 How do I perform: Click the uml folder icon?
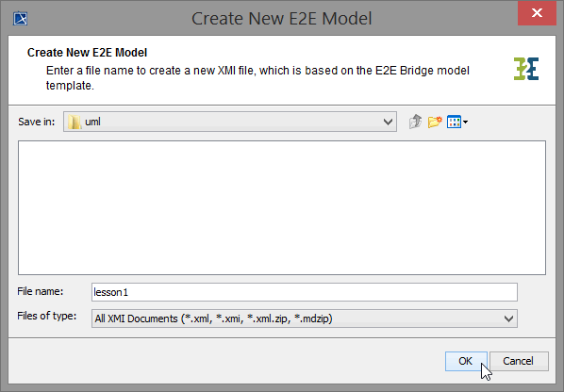75,122
